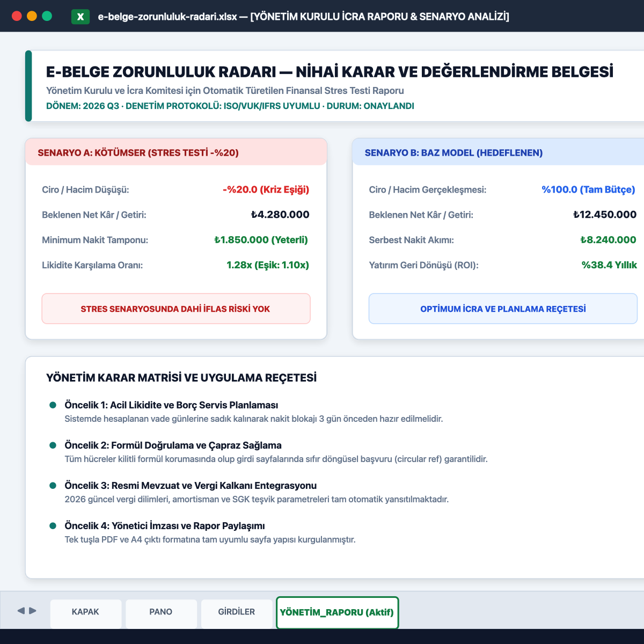Click the ₺4.280.000 net profit value

[280, 215]
